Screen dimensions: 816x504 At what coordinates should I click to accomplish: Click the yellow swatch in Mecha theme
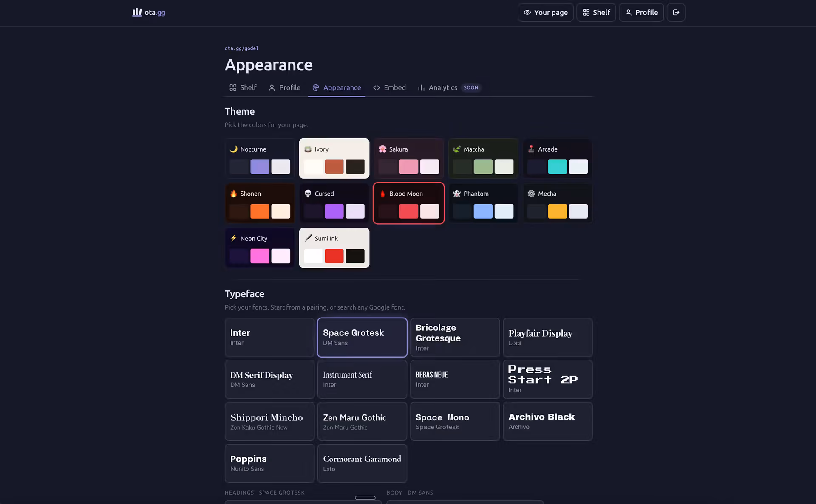557,211
